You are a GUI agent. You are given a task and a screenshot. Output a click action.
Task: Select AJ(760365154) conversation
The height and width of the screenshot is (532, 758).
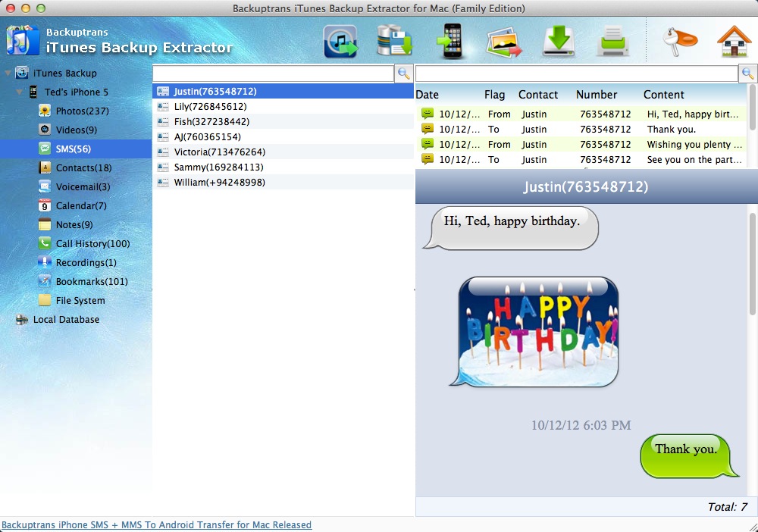click(x=283, y=136)
